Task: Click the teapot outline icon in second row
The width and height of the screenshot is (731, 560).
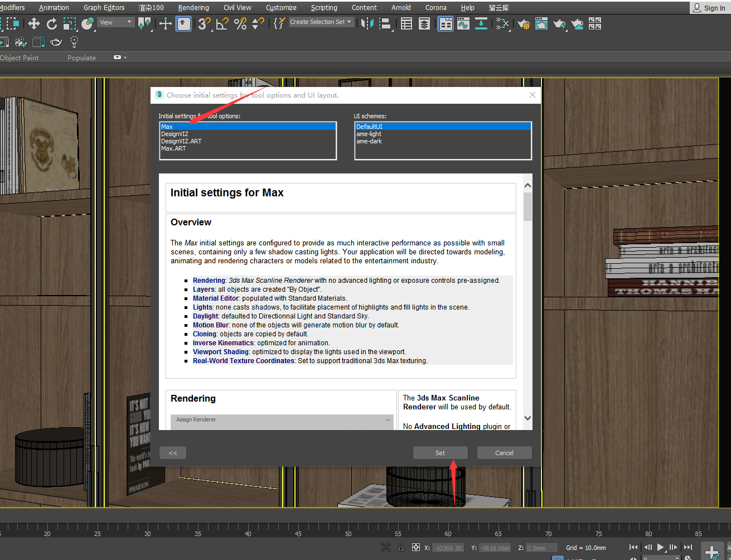Action: (56, 42)
